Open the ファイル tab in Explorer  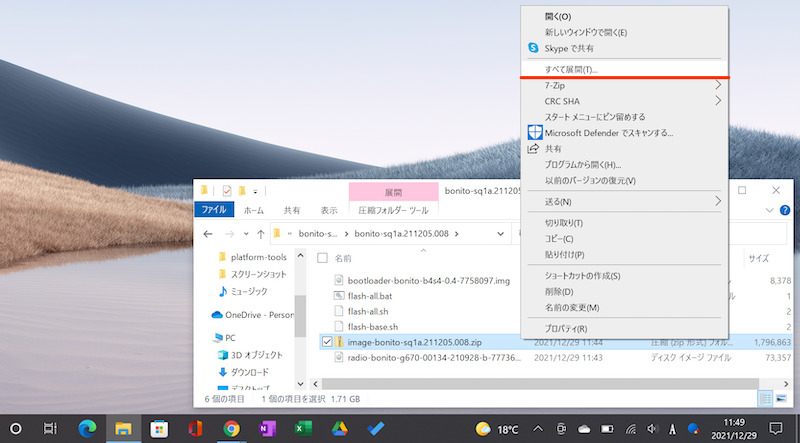(x=214, y=211)
